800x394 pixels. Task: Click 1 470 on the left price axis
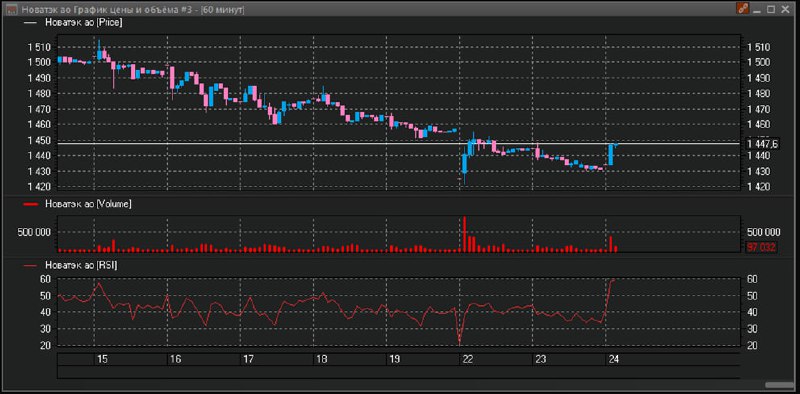coord(40,109)
